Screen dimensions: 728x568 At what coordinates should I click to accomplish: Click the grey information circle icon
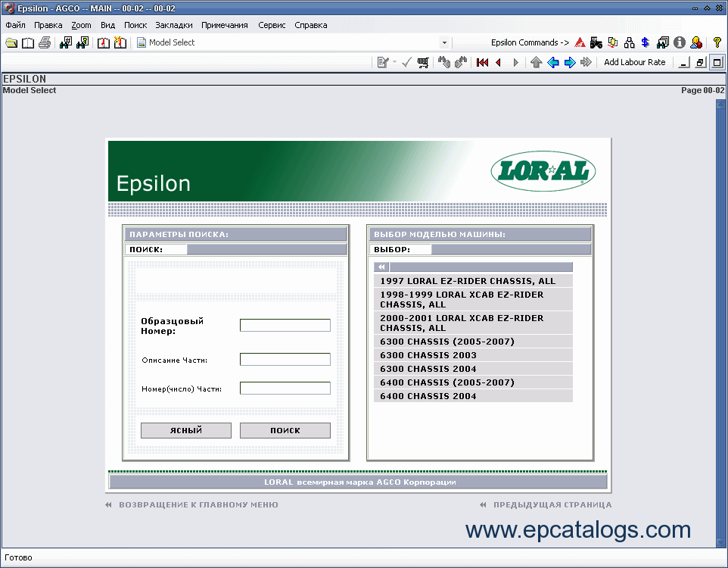680,42
